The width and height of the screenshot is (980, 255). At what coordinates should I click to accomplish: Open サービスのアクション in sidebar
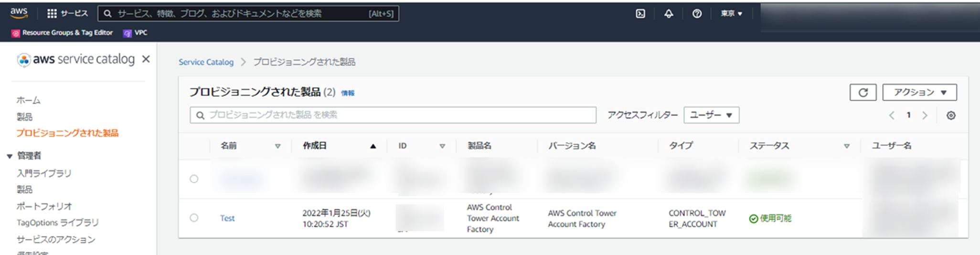pos(56,239)
